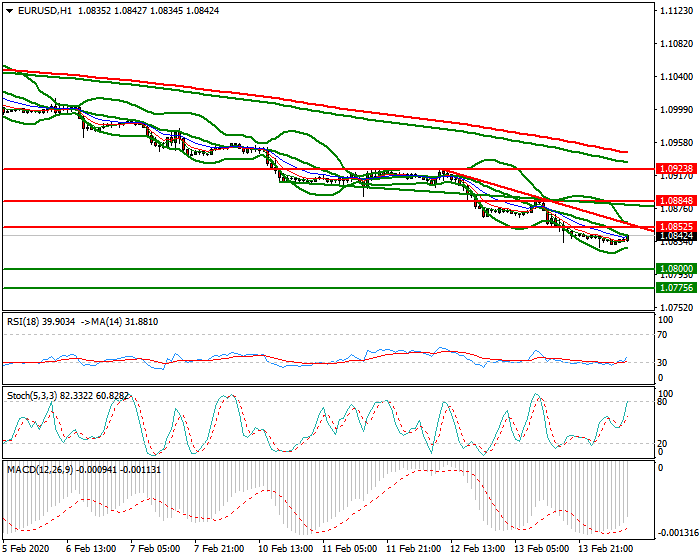Click the 11 Feb 05:00 time label
The height and width of the screenshot is (560, 700).
[350, 548]
